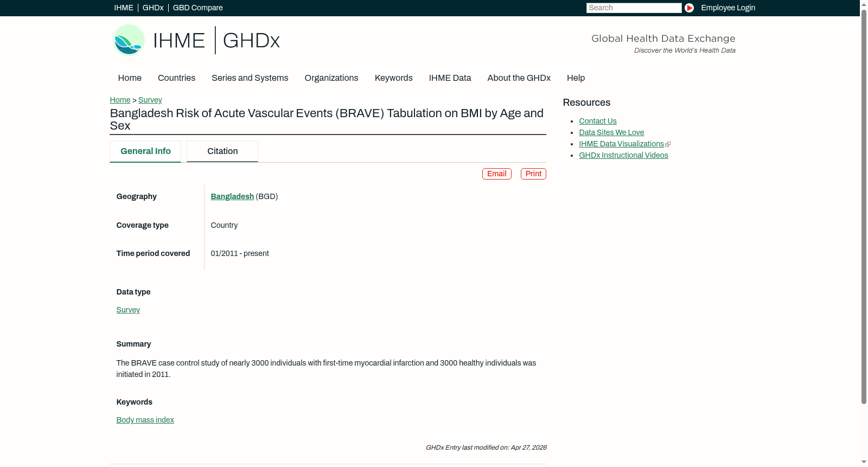Click the red search submit arrow icon
868x467 pixels.
(689, 8)
